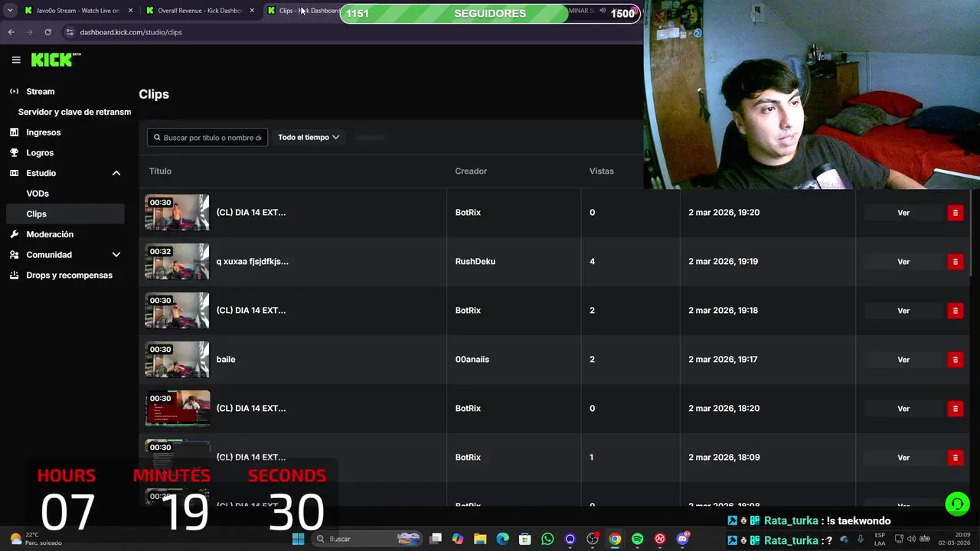Open thumbnail of the baile clip
The height and width of the screenshot is (551, 980).
pos(177,360)
